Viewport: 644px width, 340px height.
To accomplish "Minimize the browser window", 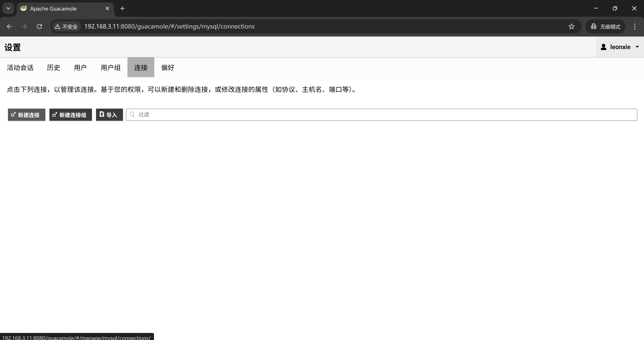I will (x=596, y=9).
